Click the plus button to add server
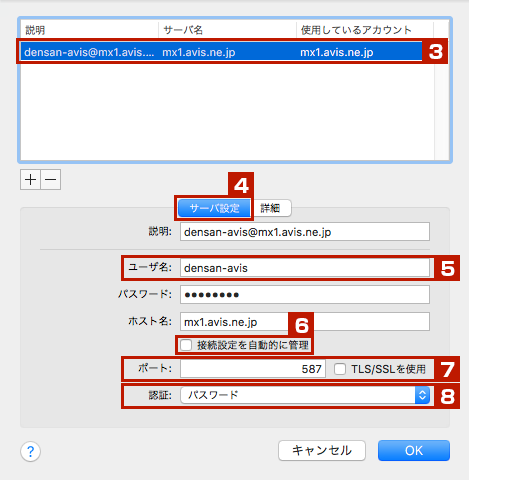Image resolution: width=530 pixels, height=480 pixels. pyautogui.click(x=30, y=179)
